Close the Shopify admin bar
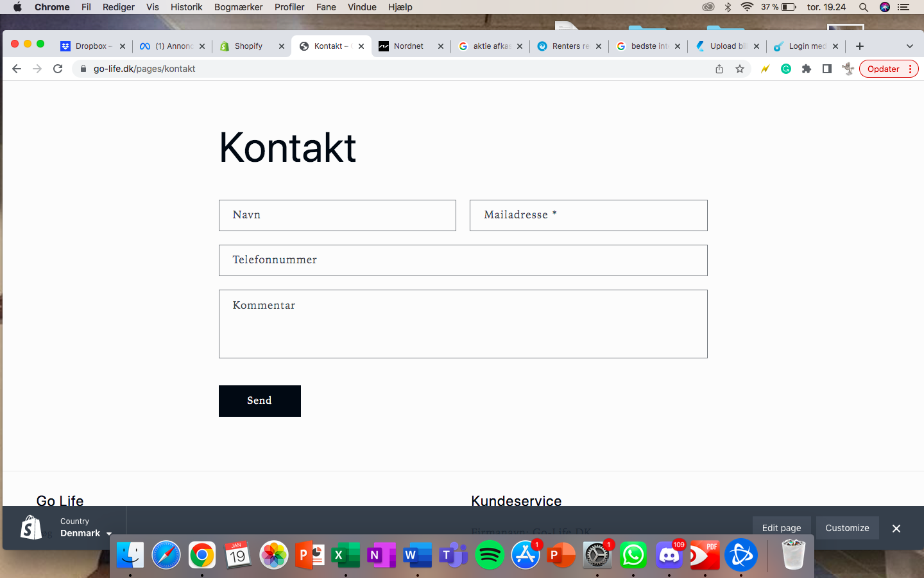Image resolution: width=924 pixels, height=578 pixels. coord(896,529)
